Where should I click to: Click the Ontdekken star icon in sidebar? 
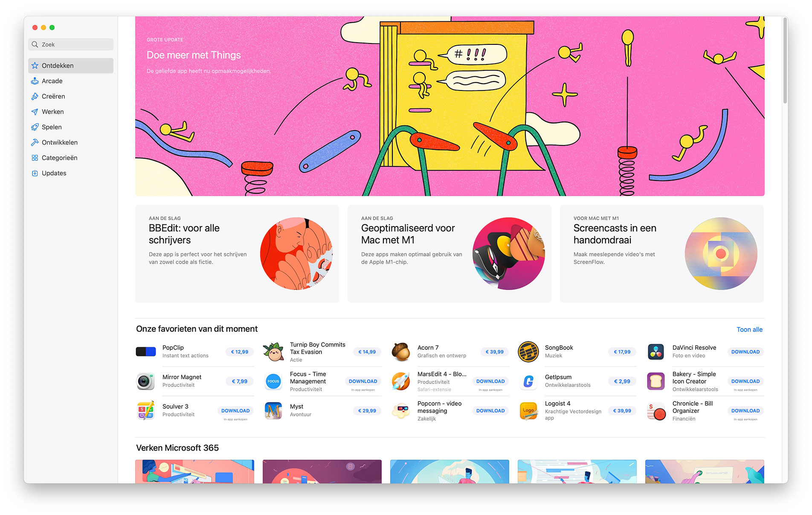pos(35,66)
